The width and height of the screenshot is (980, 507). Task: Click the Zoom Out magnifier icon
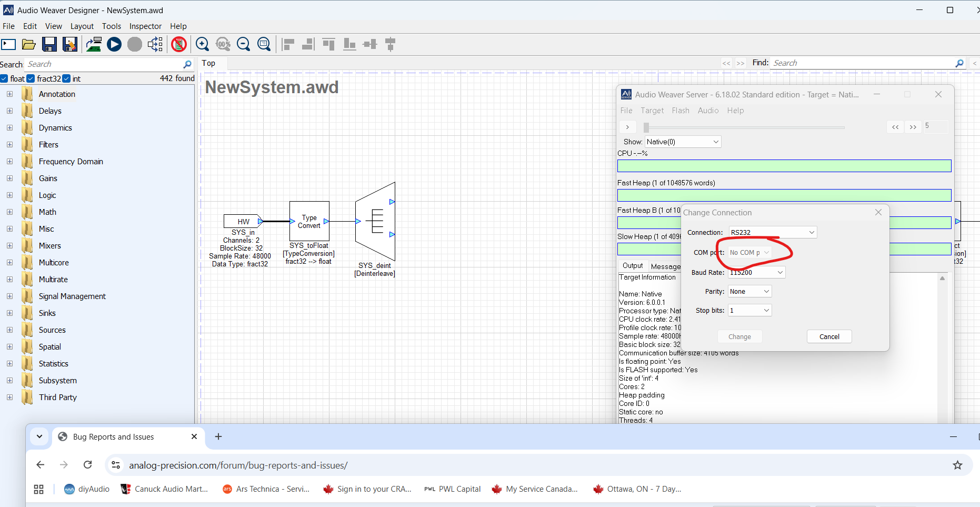[x=243, y=45]
